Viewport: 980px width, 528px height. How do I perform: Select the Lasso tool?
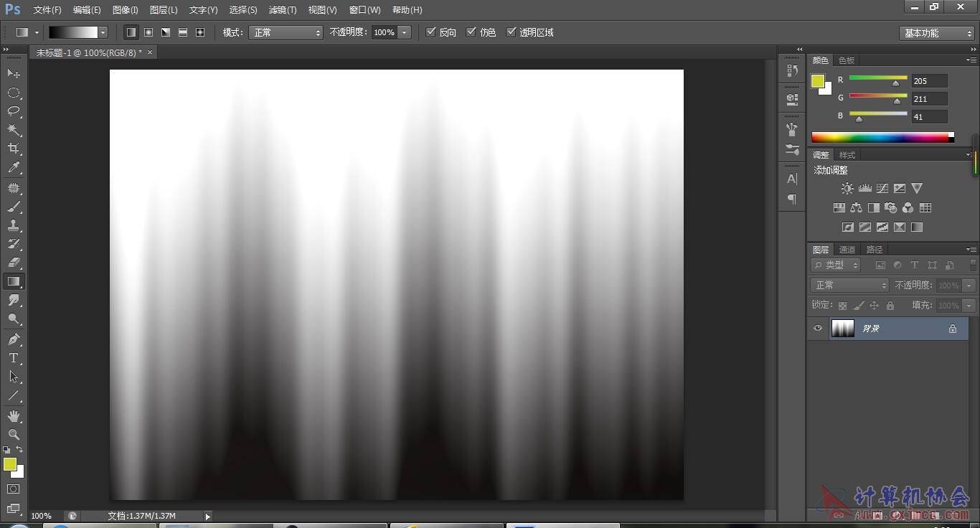pos(14,111)
